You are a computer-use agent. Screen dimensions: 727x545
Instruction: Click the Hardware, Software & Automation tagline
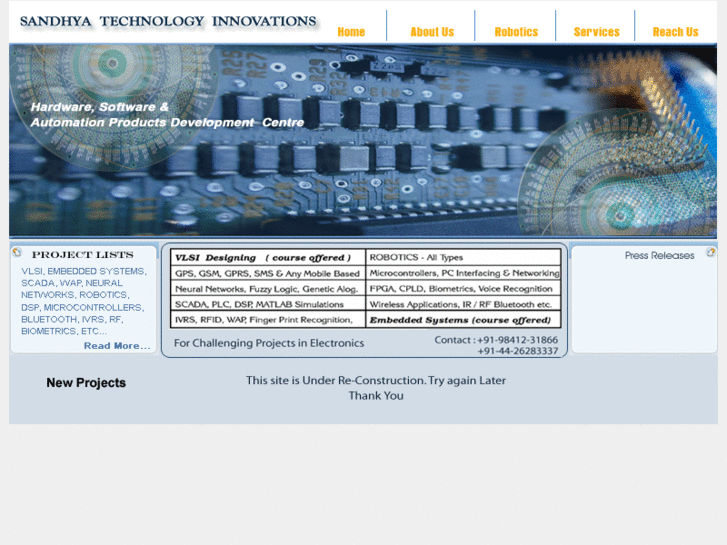[x=167, y=115]
